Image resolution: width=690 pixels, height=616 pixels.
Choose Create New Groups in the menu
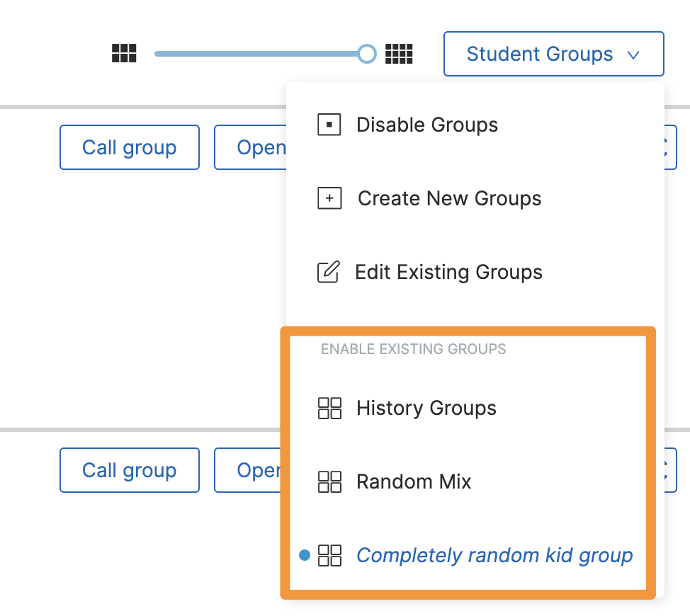click(x=449, y=198)
